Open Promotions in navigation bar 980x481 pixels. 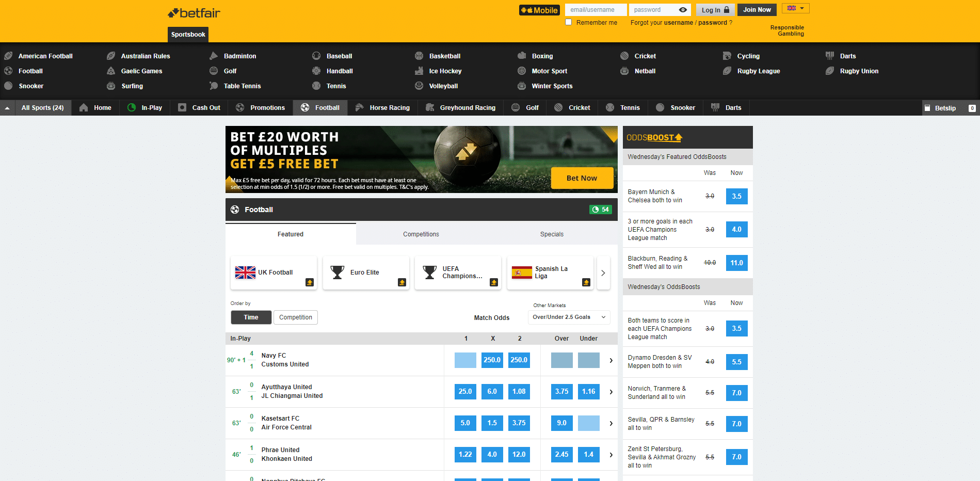coord(261,108)
